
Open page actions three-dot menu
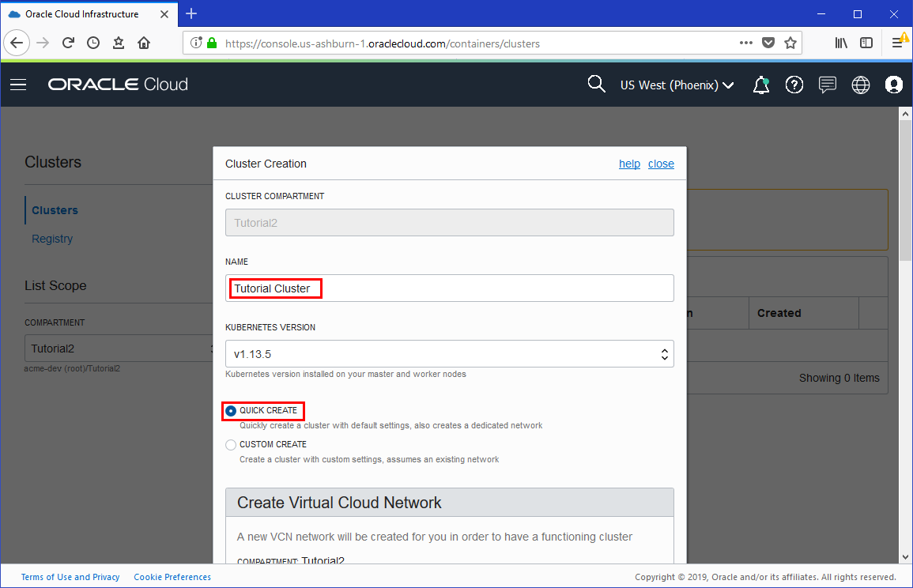(746, 43)
